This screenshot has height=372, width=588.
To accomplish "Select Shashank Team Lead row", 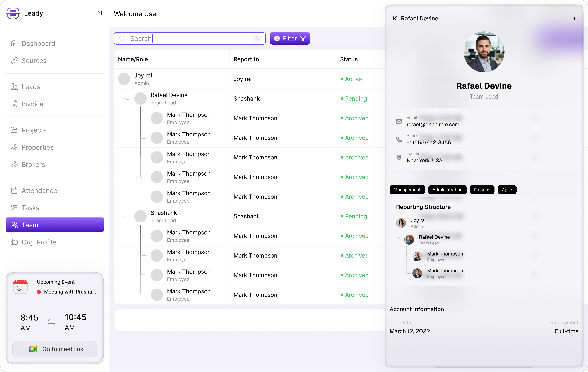I will 249,216.
